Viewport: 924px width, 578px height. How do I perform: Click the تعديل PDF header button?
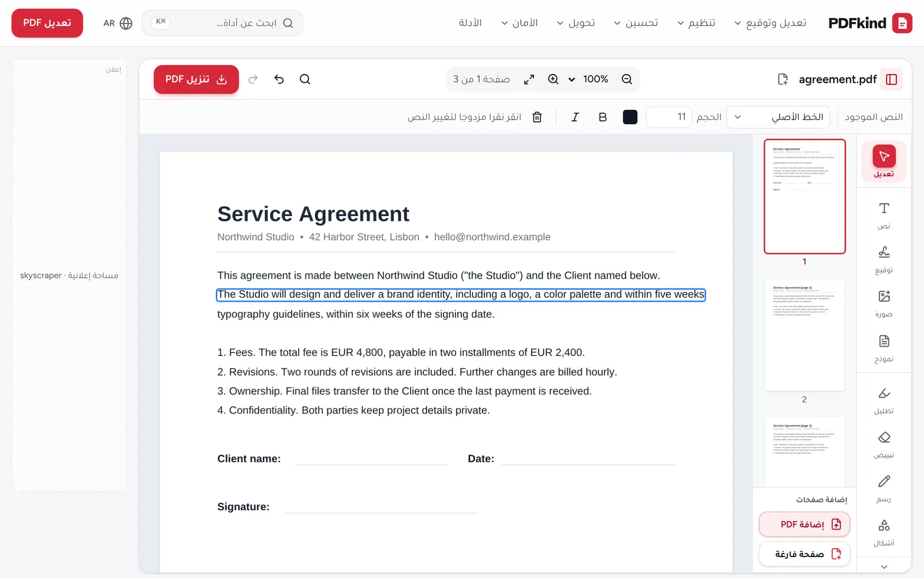pyautogui.click(x=47, y=23)
